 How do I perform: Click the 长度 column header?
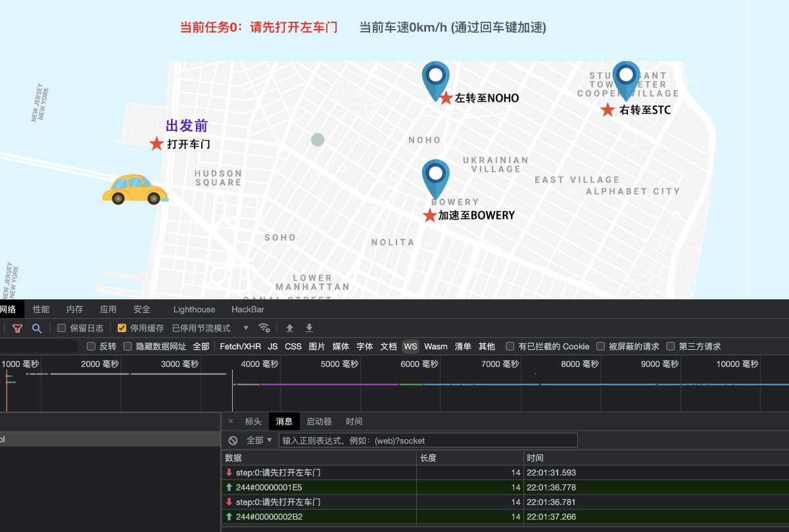point(470,458)
